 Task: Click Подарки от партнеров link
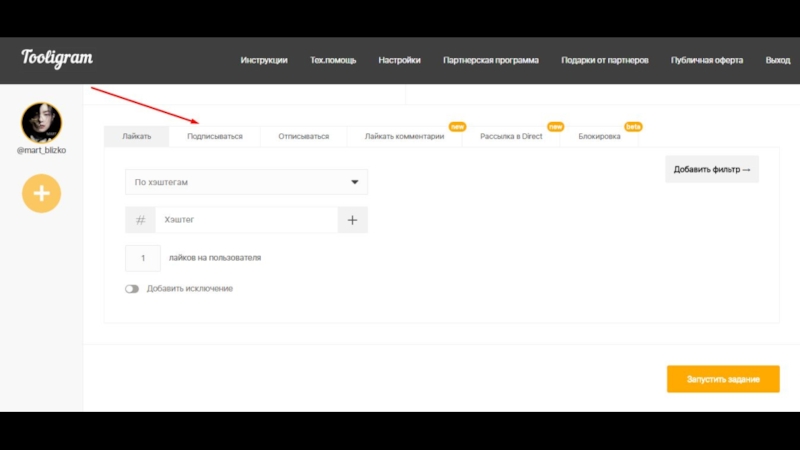(x=605, y=60)
